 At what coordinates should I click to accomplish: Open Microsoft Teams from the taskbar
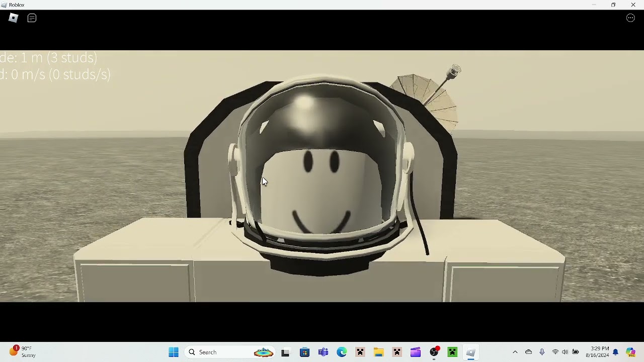coord(323,352)
